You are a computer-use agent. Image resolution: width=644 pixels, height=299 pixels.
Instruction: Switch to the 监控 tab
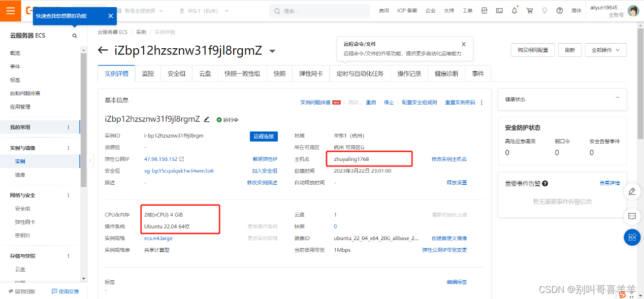148,74
